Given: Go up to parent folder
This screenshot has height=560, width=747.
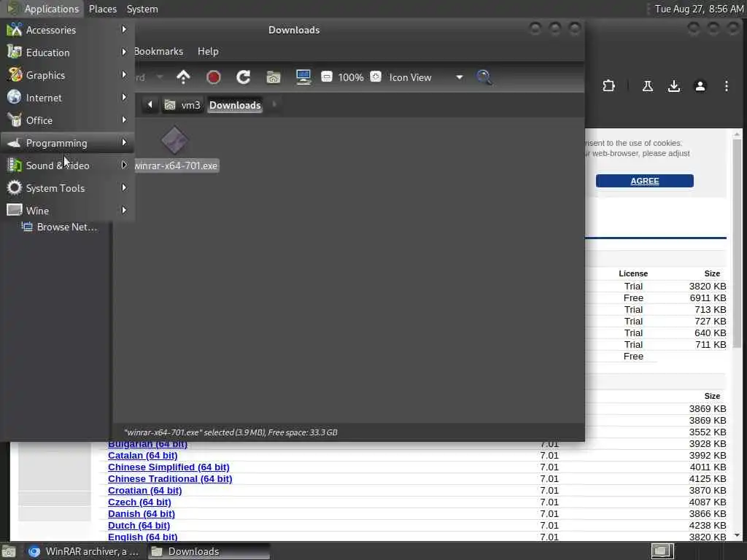Looking at the screenshot, I should click(183, 77).
